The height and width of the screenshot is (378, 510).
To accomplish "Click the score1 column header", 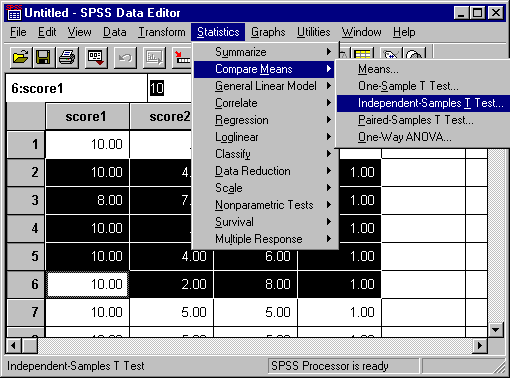I will pyautogui.click(x=87, y=116).
